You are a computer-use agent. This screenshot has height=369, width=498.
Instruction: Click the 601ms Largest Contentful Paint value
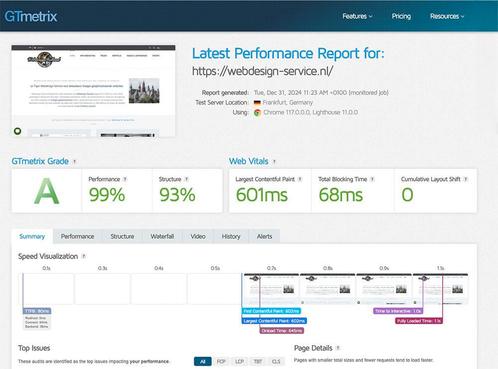pos(262,195)
